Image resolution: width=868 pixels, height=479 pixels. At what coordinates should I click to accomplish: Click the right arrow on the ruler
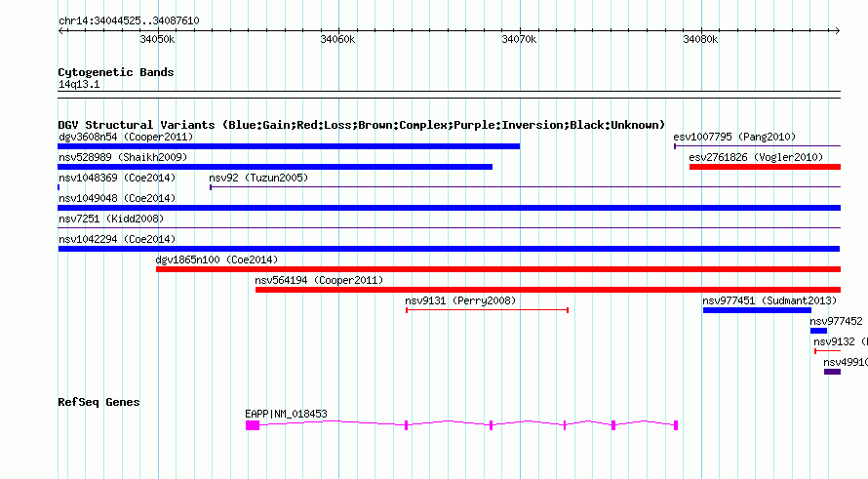coord(837,31)
